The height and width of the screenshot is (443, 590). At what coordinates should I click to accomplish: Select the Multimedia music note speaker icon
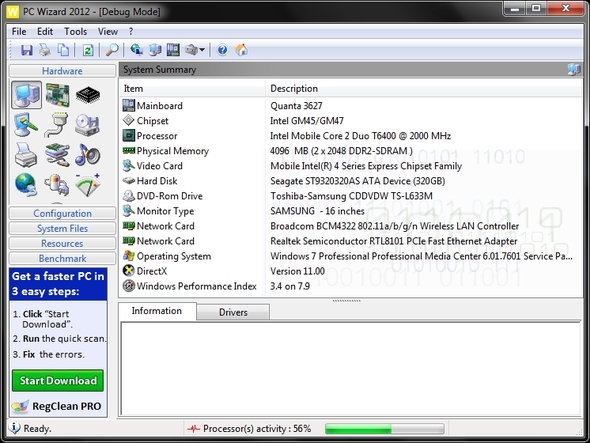pos(87,155)
